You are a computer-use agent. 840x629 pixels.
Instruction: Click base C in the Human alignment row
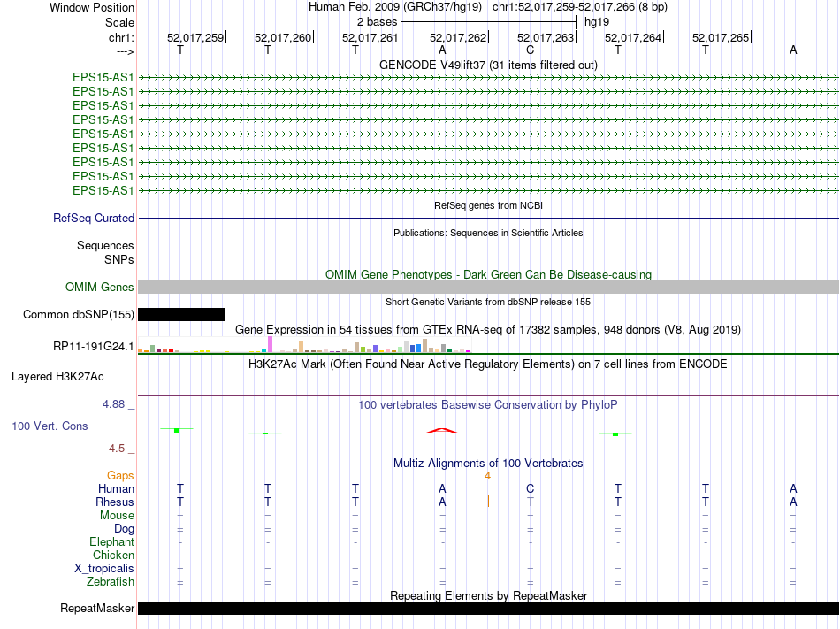(530, 488)
